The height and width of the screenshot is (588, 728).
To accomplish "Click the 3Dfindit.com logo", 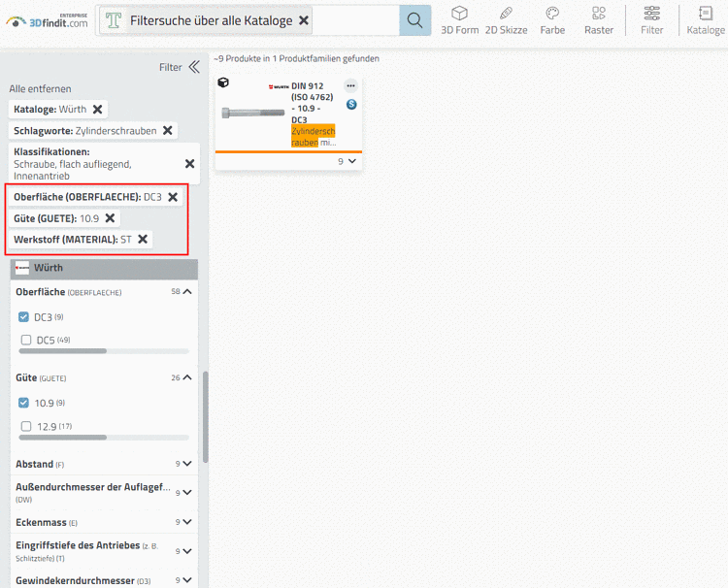I will click(47, 21).
